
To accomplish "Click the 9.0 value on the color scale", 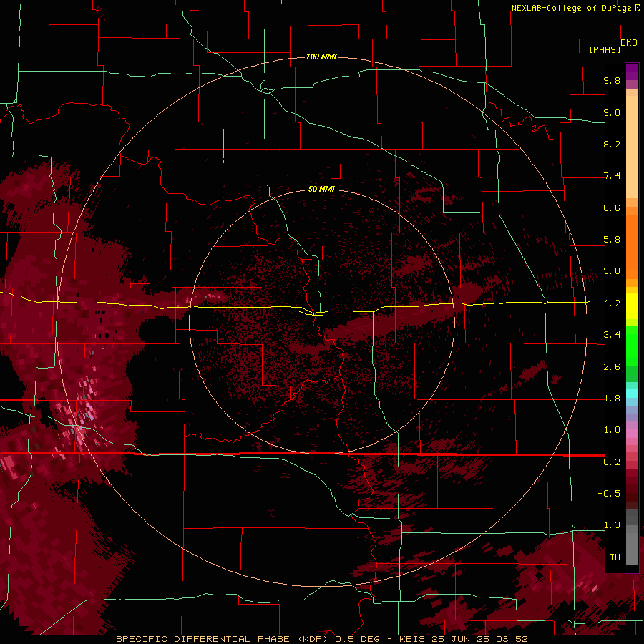I will [x=612, y=112].
